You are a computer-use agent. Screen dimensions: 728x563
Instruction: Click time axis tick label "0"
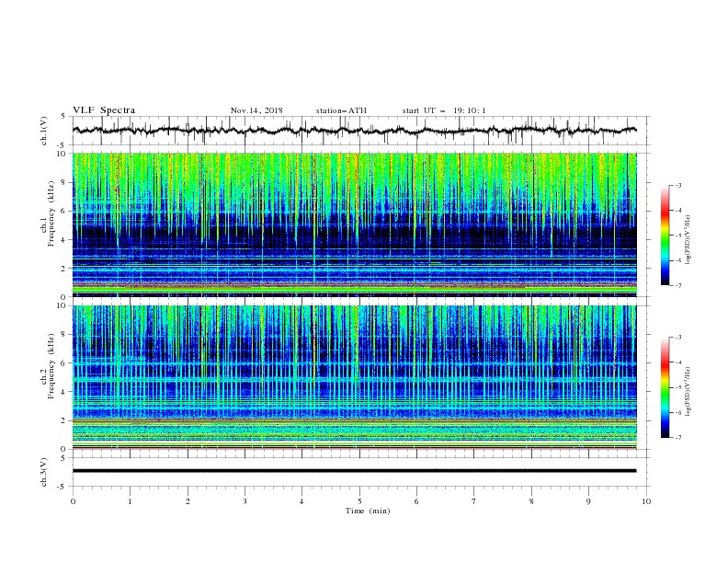point(73,501)
